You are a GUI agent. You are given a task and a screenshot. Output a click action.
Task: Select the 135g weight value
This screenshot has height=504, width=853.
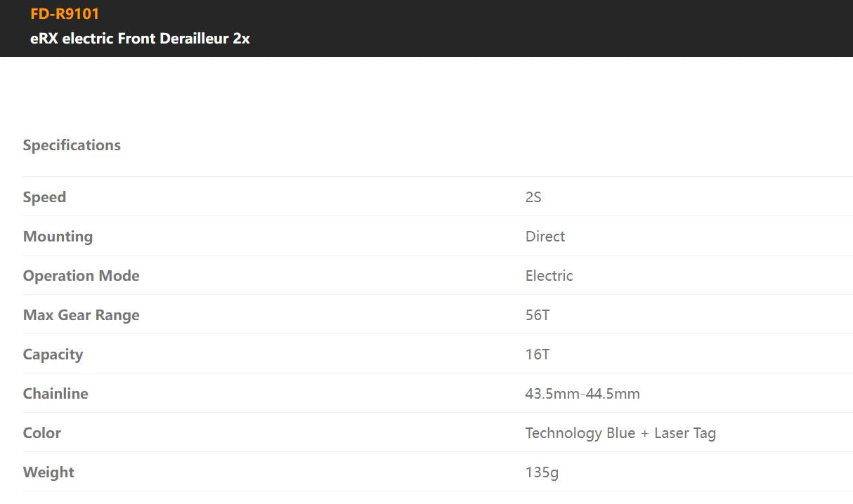coord(542,472)
